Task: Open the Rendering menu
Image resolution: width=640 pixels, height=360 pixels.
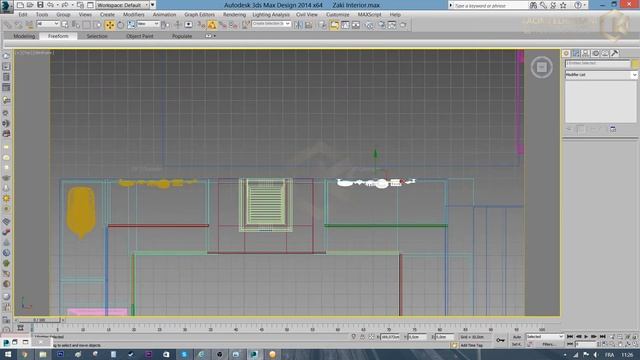Action: click(234, 14)
